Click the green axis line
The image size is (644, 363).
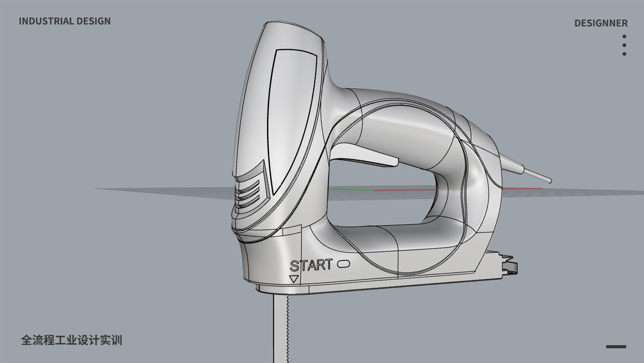(x=351, y=190)
